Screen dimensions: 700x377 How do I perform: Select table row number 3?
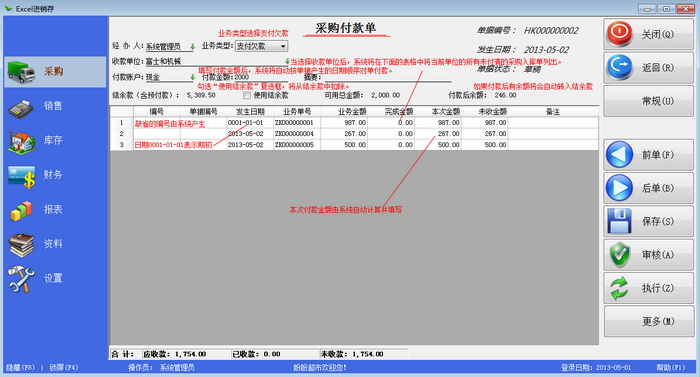point(121,145)
